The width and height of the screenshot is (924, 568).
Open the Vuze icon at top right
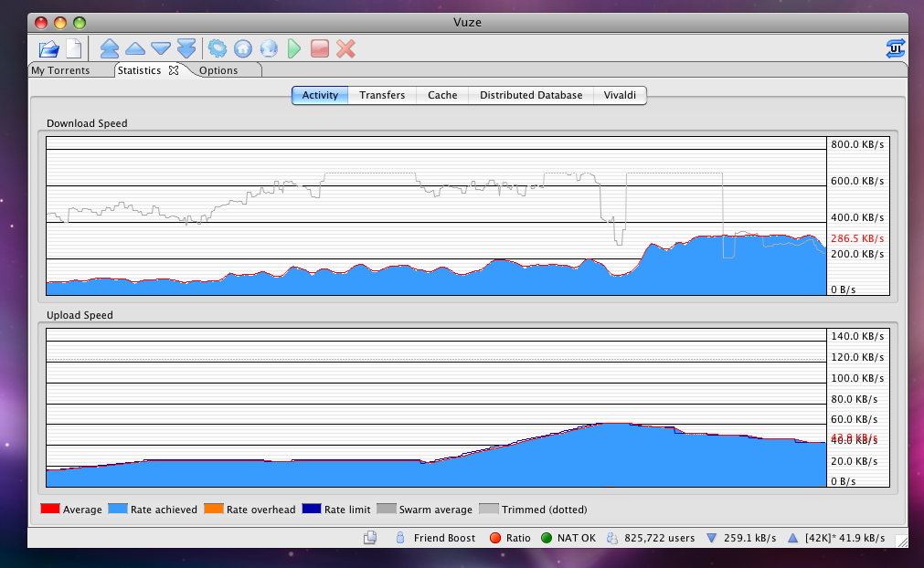(x=896, y=47)
